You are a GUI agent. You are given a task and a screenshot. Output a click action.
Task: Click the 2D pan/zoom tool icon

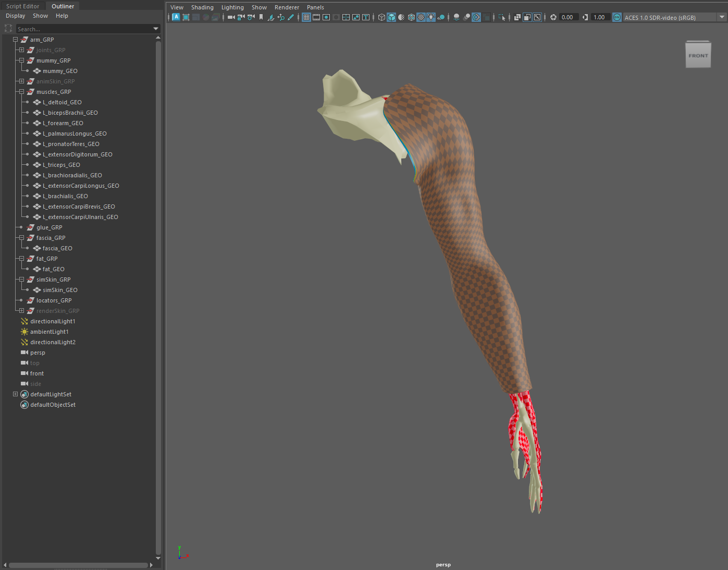click(281, 17)
